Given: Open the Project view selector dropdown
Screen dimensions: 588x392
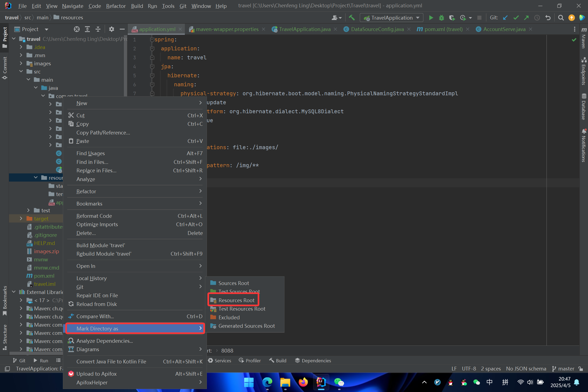Looking at the screenshot, I should pos(31,29).
